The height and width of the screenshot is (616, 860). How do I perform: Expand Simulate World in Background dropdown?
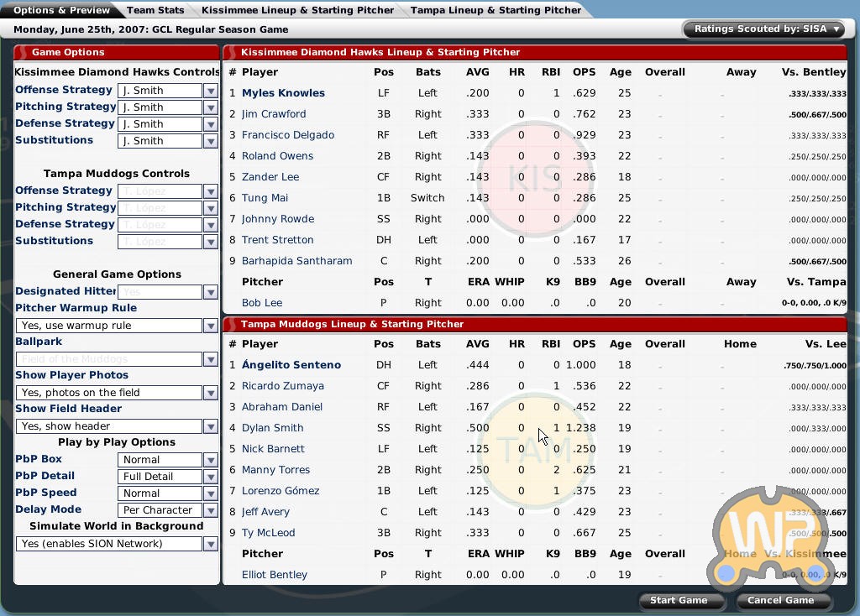pos(210,544)
